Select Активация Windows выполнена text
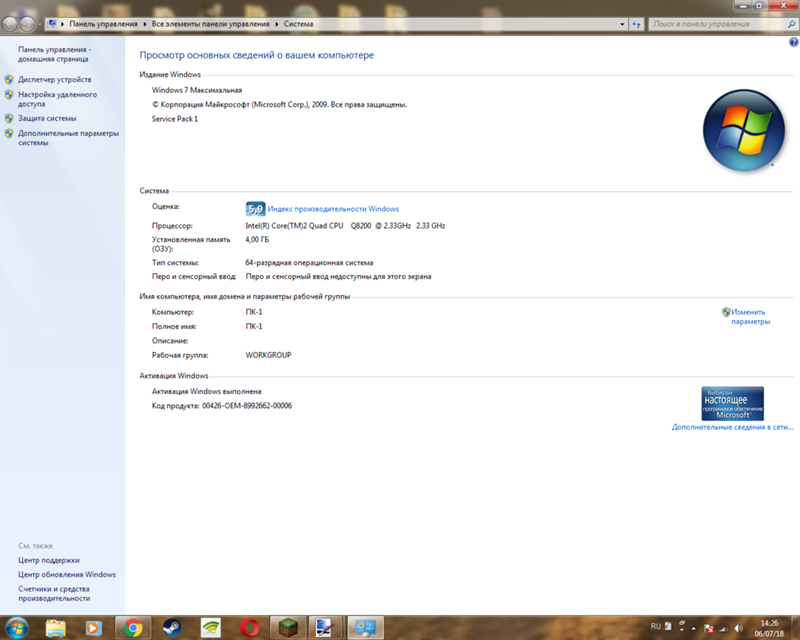This screenshot has width=800, height=640. (207, 391)
